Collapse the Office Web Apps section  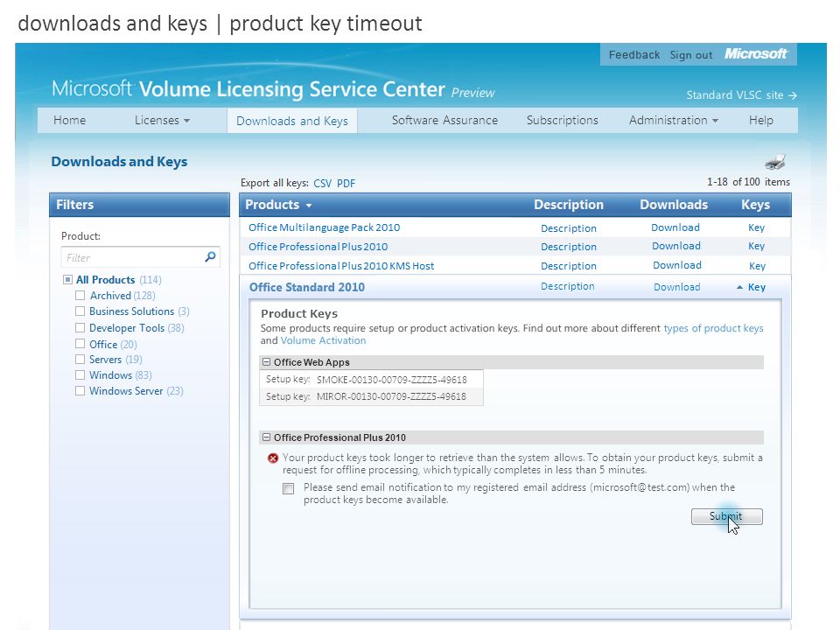266,362
